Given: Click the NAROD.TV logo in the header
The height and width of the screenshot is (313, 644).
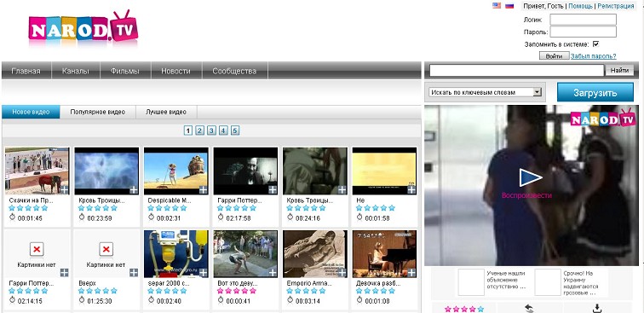Looking at the screenshot, I should [83, 26].
